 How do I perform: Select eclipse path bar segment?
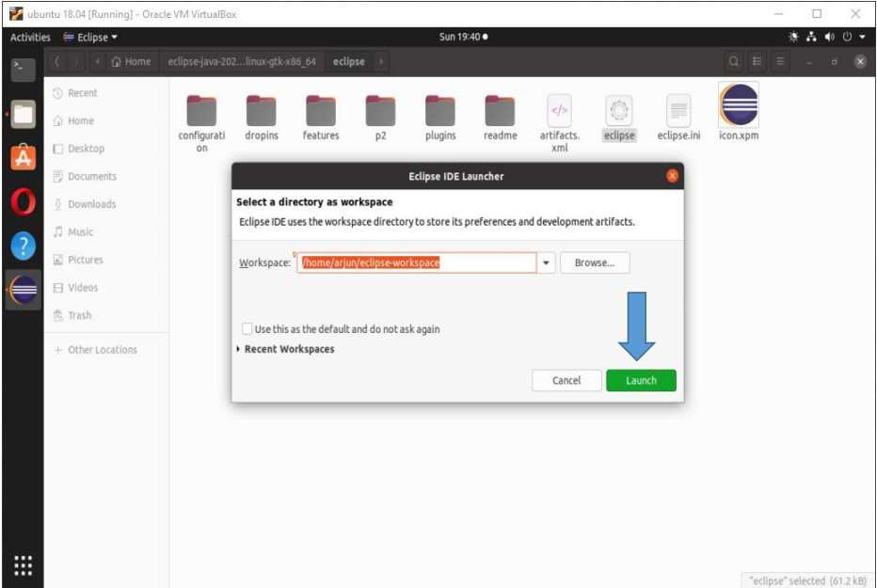(x=348, y=61)
